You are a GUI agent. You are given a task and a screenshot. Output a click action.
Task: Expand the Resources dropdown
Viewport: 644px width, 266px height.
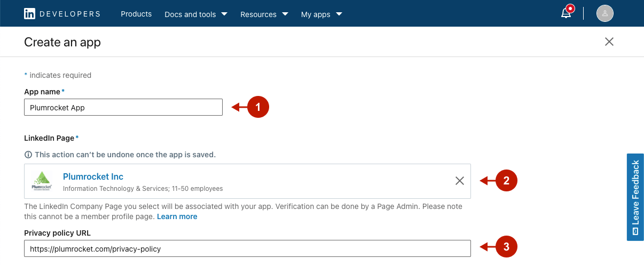pyautogui.click(x=264, y=14)
